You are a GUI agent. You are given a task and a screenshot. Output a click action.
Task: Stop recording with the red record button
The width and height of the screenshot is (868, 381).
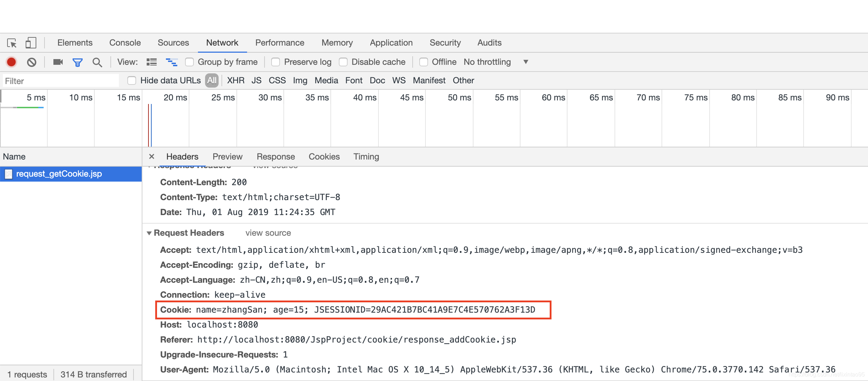(x=11, y=62)
